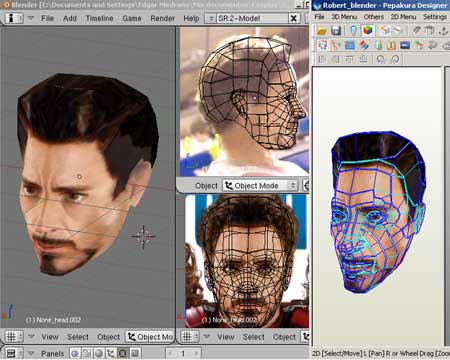This screenshot has height=360, width=450.
Task: Collapse menus triangle in Blender top header
Action: 31,18
